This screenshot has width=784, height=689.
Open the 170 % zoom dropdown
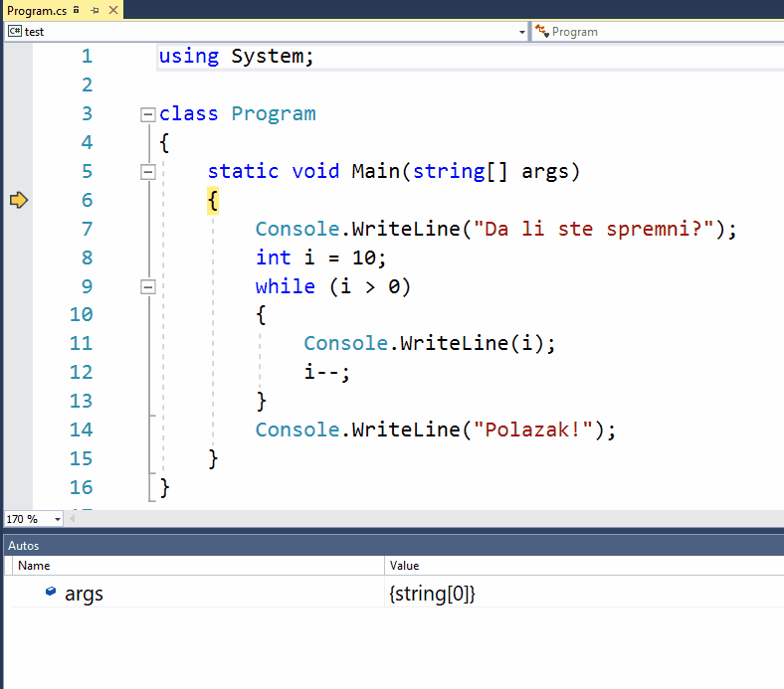(57, 519)
